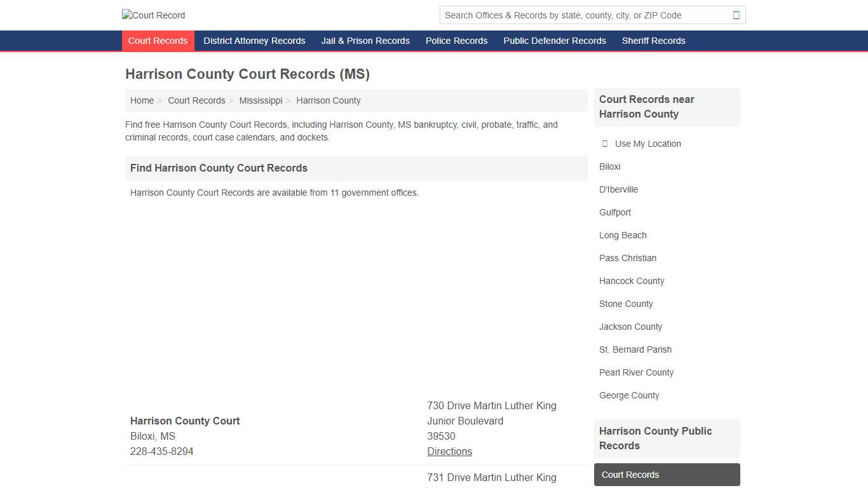
Task: Open the Mississippi breadcrumb link
Action: click(x=261, y=100)
